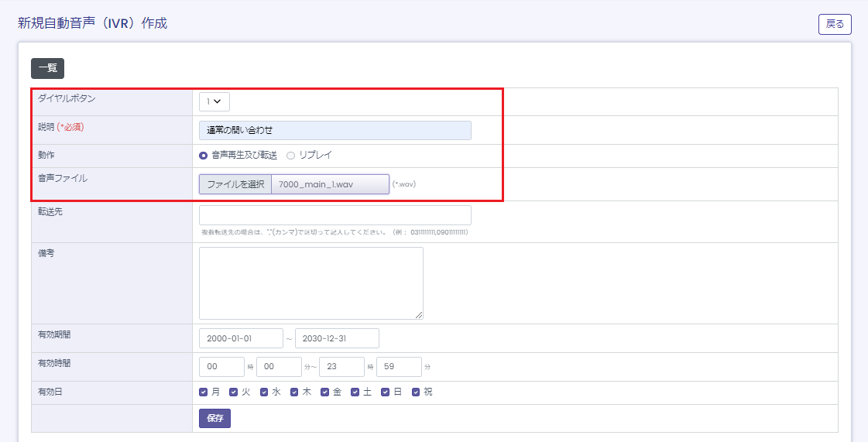Click the end hour field showing 23

pyautogui.click(x=341, y=367)
